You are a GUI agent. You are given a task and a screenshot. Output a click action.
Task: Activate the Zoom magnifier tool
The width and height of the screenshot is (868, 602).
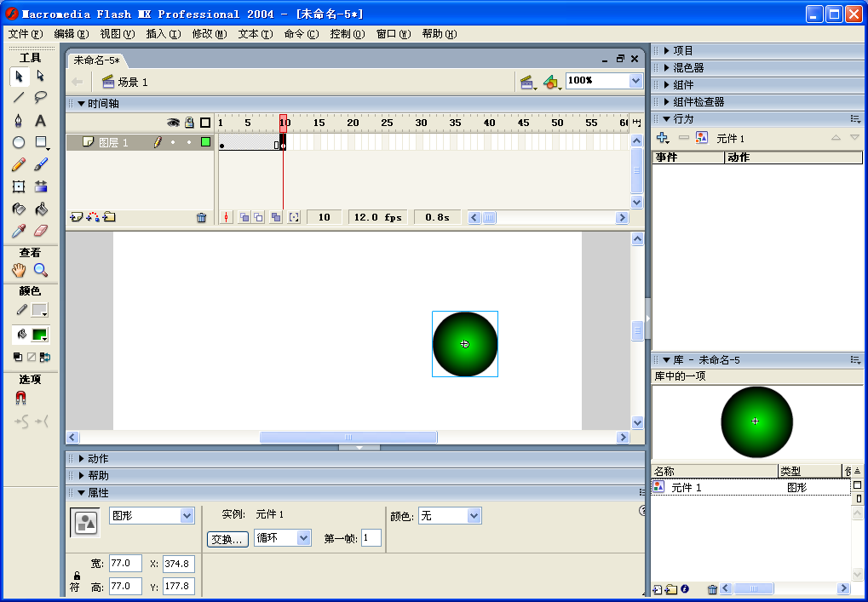pyautogui.click(x=40, y=271)
